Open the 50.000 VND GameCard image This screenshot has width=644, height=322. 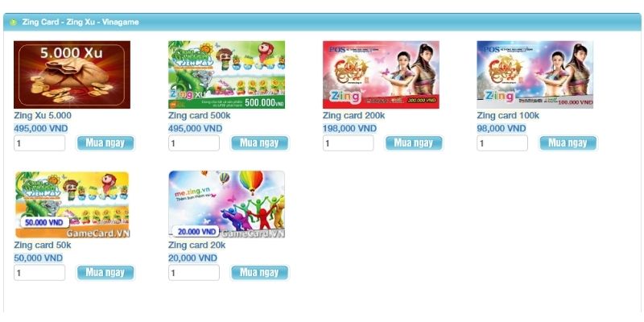72,204
